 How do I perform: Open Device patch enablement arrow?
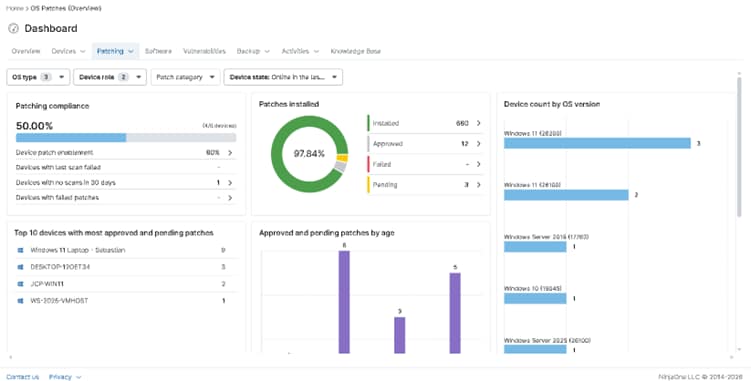(230, 152)
